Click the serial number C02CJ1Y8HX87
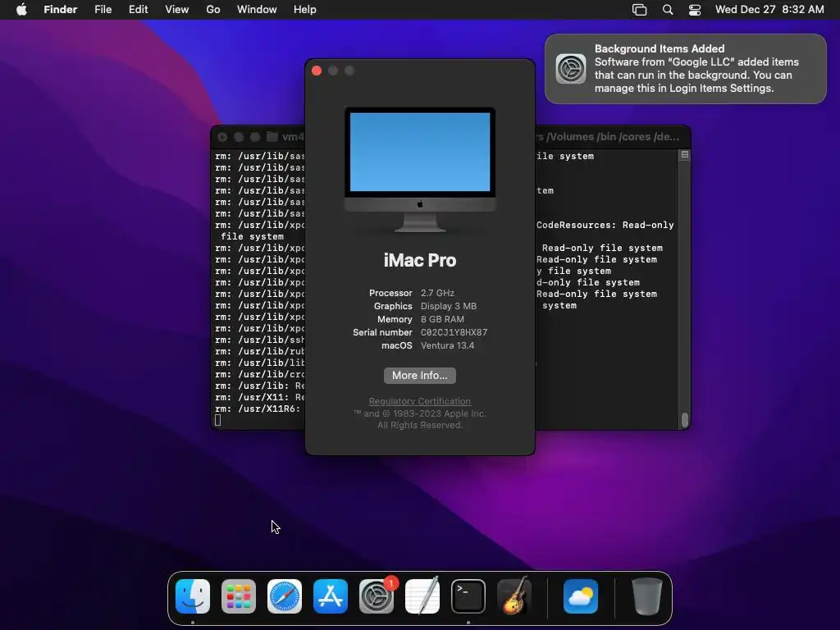 454,332
